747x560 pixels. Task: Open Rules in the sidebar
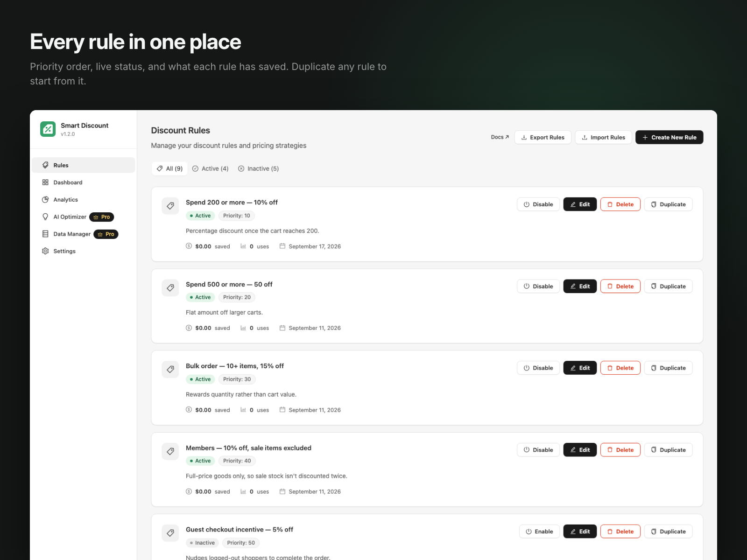(84, 165)
